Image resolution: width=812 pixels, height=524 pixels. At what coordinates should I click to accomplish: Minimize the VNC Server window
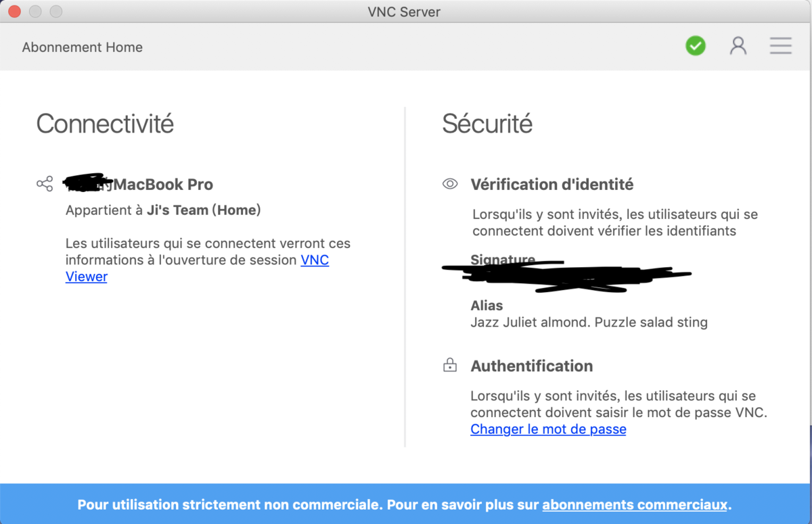click(x=35, y=11)
